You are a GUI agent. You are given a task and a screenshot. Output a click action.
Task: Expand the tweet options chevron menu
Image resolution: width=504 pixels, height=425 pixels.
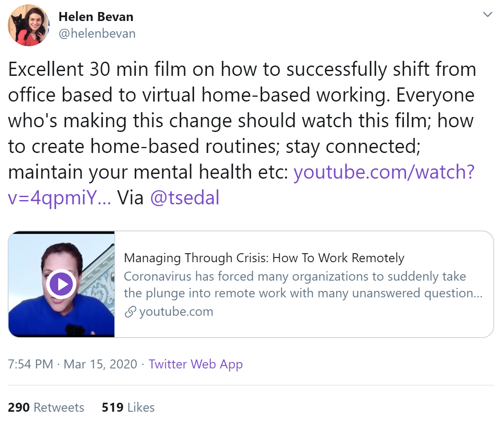(x=488, y=15)
